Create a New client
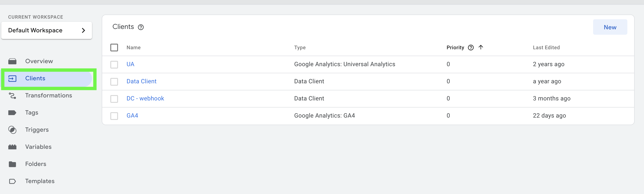 pos(610,27)
